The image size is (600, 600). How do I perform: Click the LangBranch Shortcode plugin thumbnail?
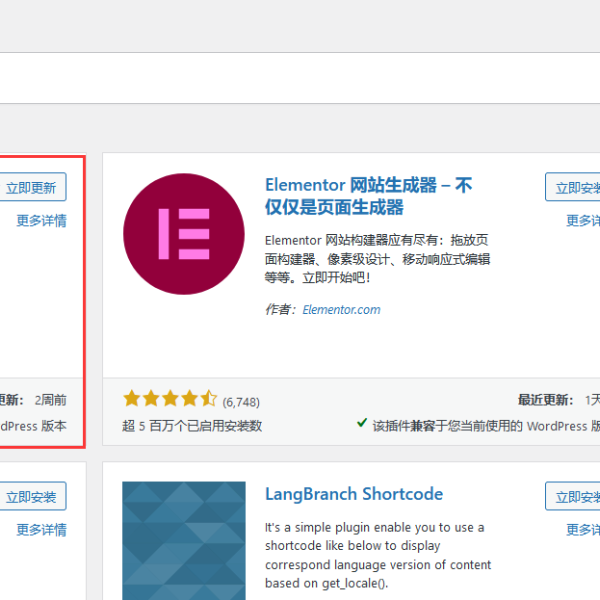pos(184,541)
